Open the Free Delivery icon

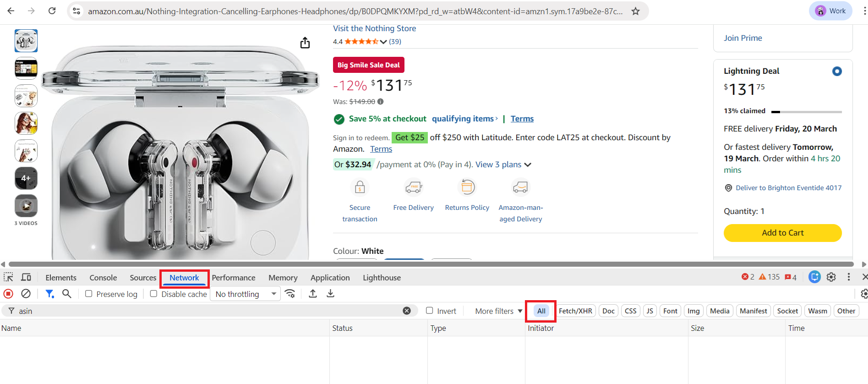(414, 187)
